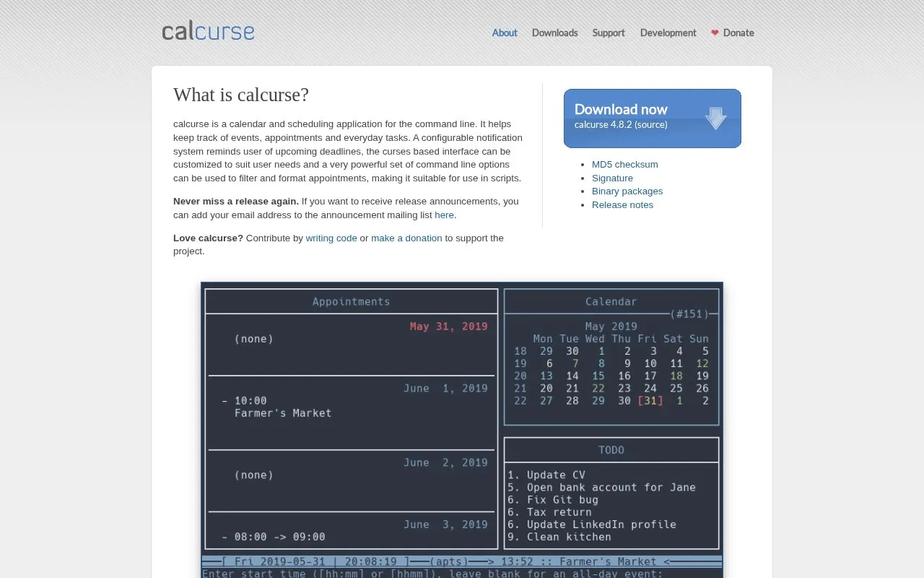The image size is (924, 578).
Task: Open the 'writing code' link
Action: click(x=331, y=238)
